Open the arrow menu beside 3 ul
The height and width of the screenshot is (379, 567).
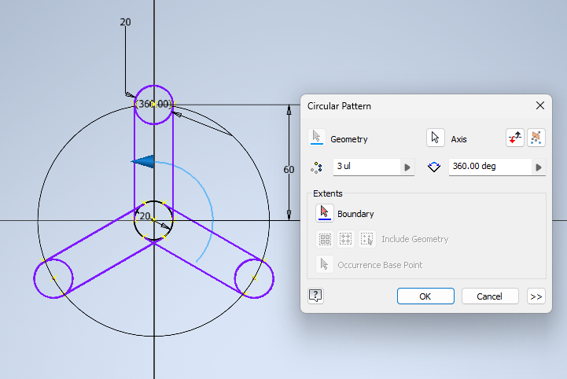[408, 167]
